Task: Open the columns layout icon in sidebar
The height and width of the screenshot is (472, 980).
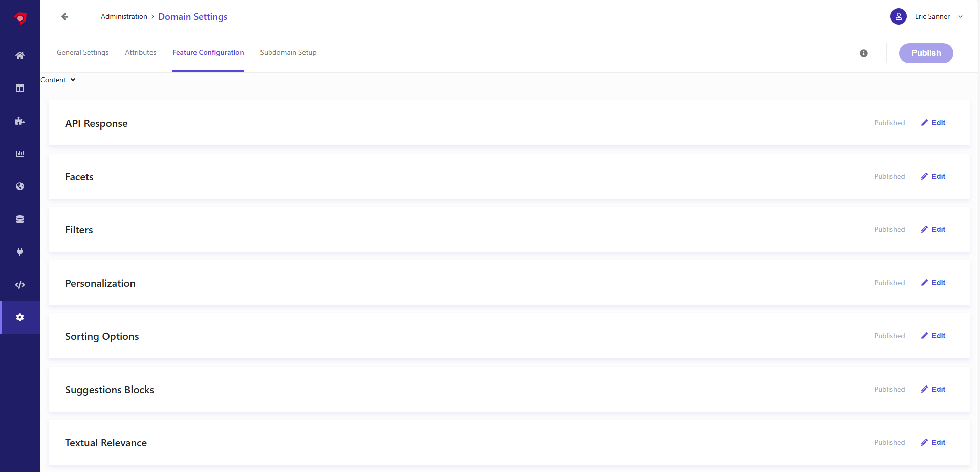Action: click(20, 88)
